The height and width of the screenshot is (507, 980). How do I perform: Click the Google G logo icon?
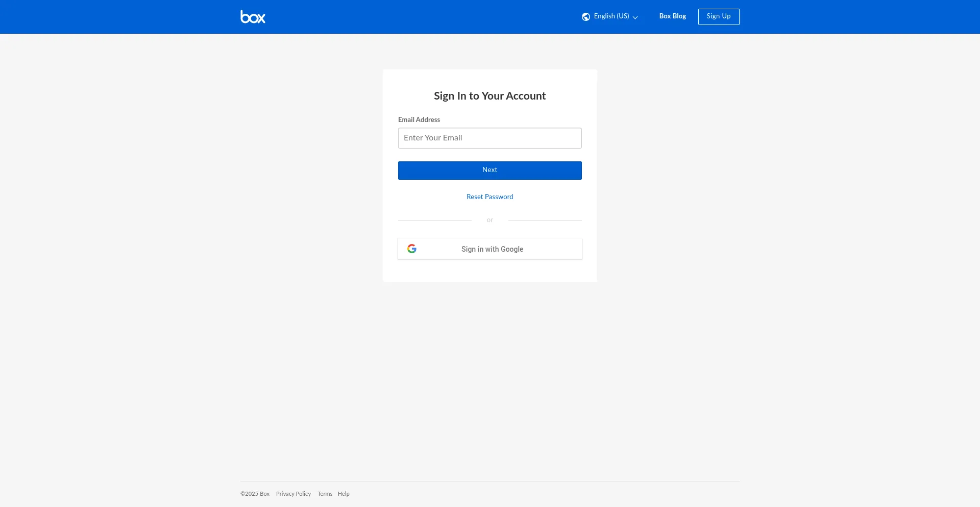tap(412, 249)
